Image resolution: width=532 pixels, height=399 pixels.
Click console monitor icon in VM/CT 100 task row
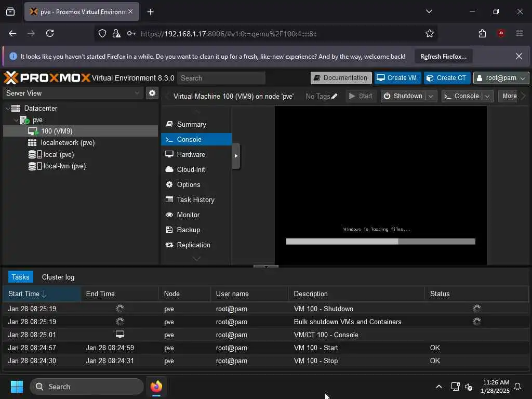[120, 335]
